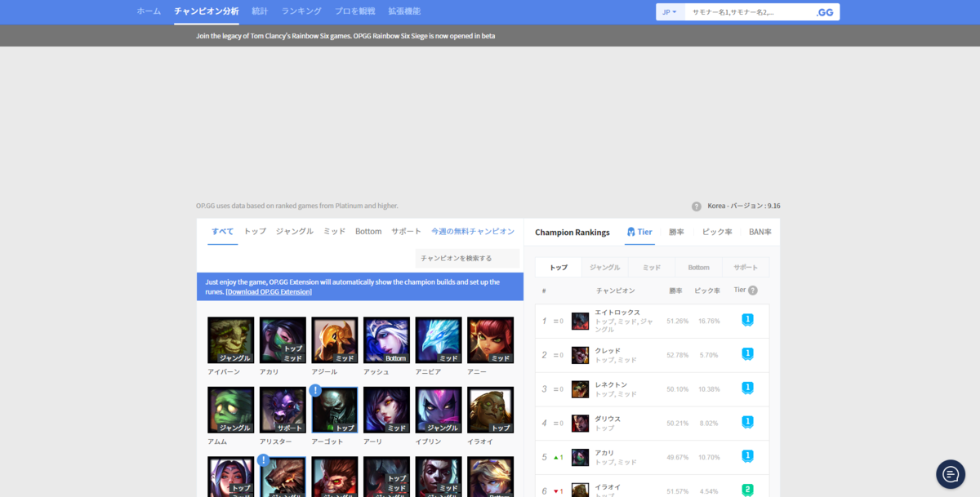Click Tier 1 badge on クレッド row
980x497 pixels.
tap(747, 354)
